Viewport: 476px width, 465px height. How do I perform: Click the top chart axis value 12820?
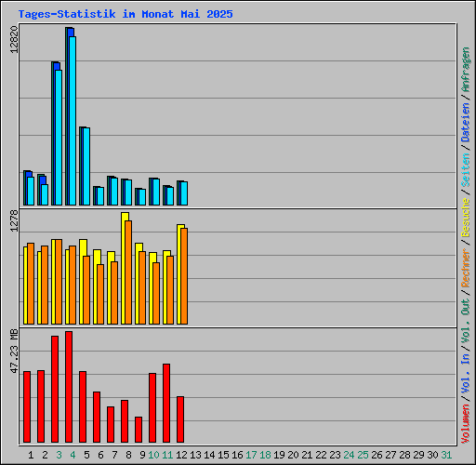coord(14,40)
